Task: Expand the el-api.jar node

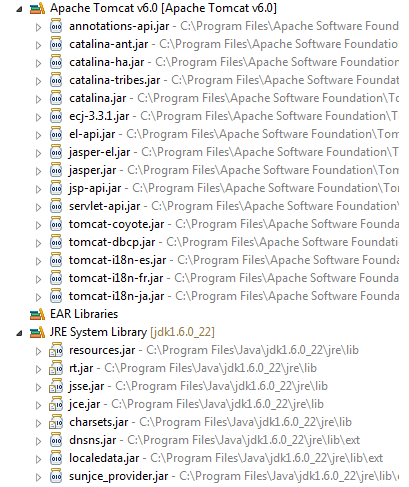Action: point(39,135)
